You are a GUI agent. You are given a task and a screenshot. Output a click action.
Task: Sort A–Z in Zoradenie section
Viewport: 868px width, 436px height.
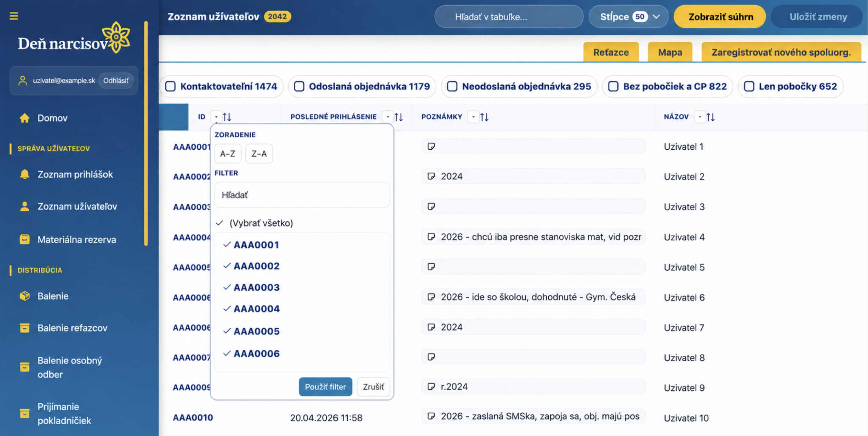click(x=228, y=154)
